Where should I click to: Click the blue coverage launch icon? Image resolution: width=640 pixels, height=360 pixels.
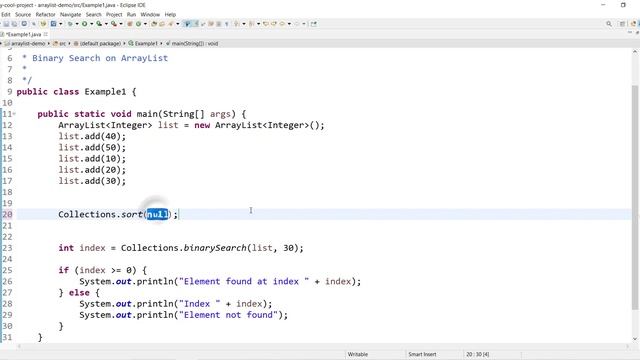(53, 24)
